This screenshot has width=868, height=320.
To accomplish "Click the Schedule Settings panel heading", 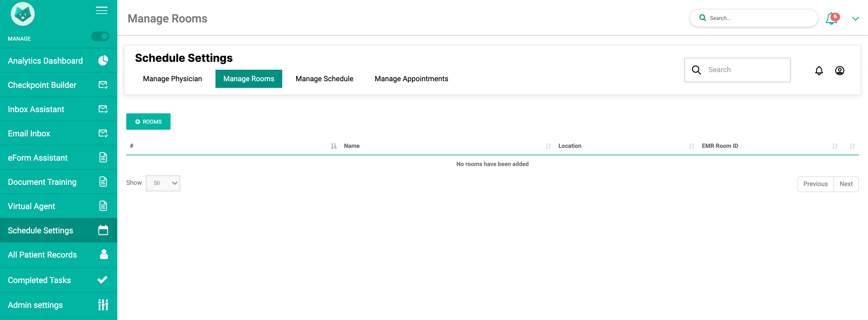I will tap(184, 58).
